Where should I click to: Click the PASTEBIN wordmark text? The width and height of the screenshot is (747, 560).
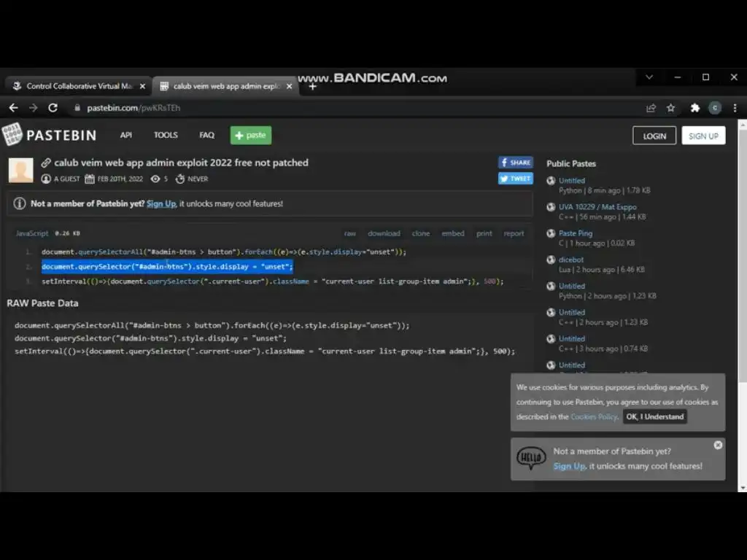[x=61, y=136]
